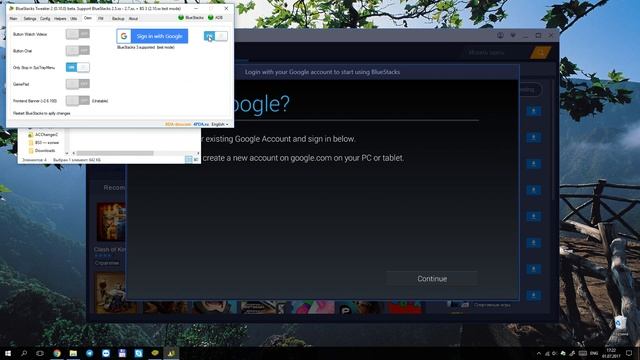Open the Utils tab in Tweaker
This screenshot has height=360, width=640.
73,18
